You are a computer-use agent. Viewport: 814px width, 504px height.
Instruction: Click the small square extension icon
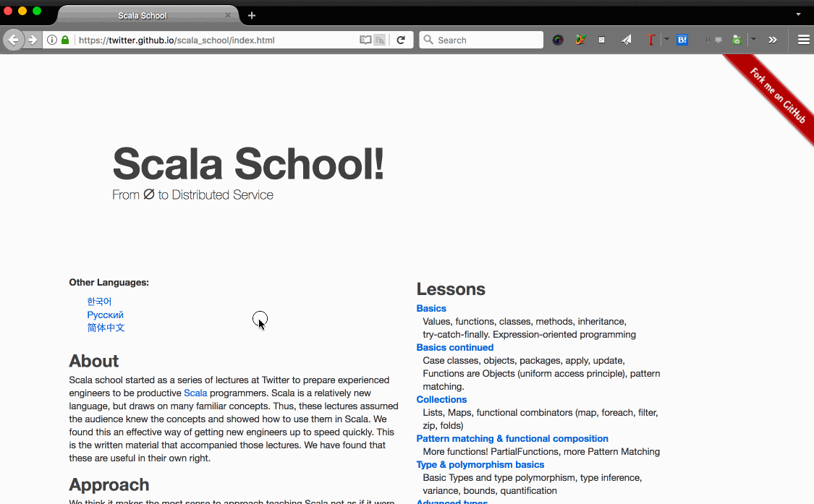click(601, 40)
